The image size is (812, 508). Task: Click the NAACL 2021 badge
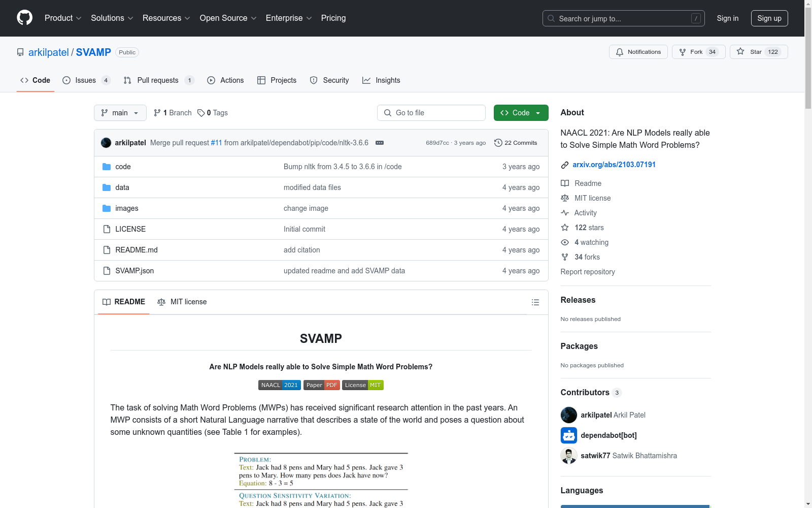280,385
